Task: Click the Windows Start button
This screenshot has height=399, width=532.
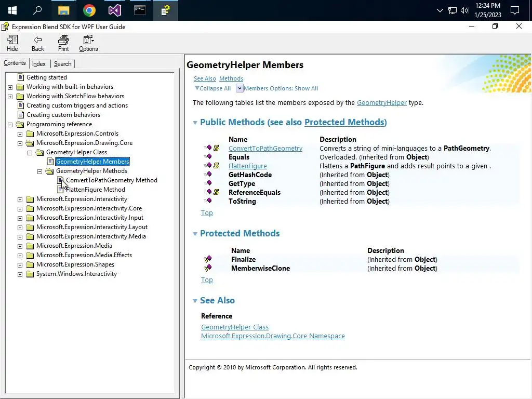Action: coord(12,10)
